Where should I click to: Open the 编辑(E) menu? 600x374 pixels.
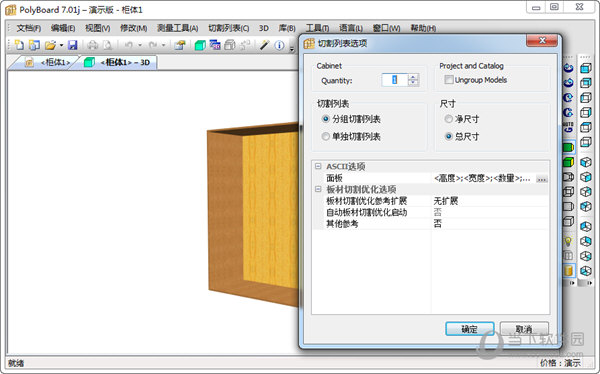click(x=63, y=28)
